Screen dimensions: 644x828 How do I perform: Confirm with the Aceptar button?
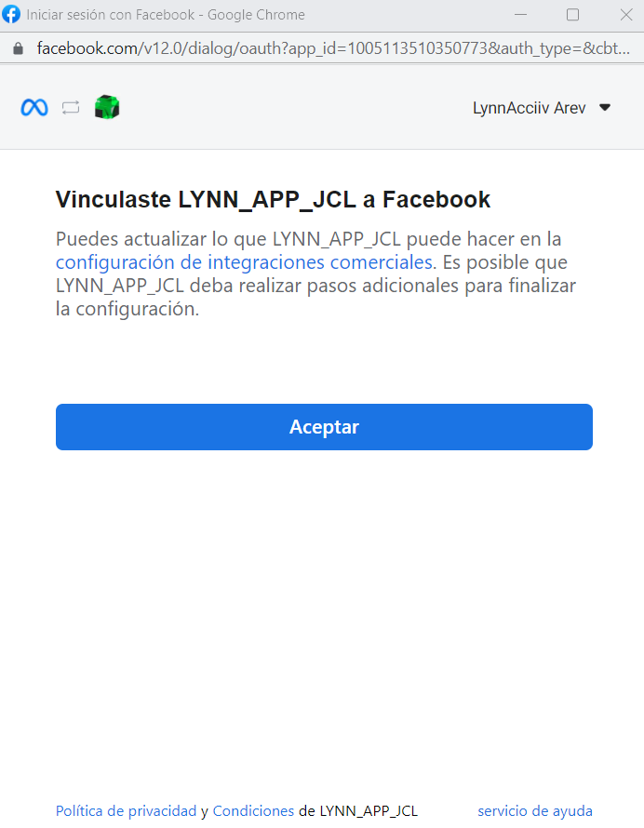pos(324,427)
